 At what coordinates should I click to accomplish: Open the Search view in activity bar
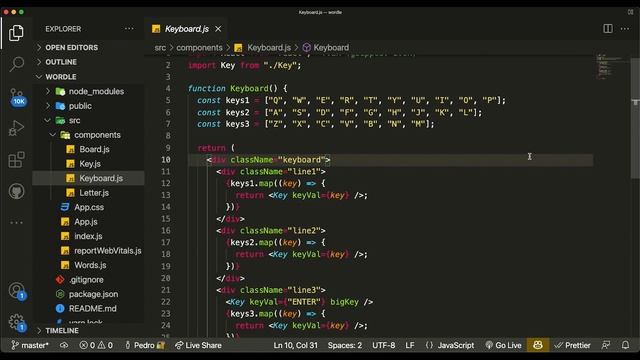16,64
